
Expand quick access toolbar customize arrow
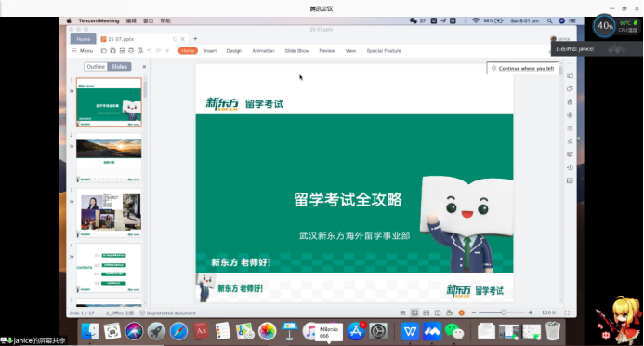pos(167,51)
